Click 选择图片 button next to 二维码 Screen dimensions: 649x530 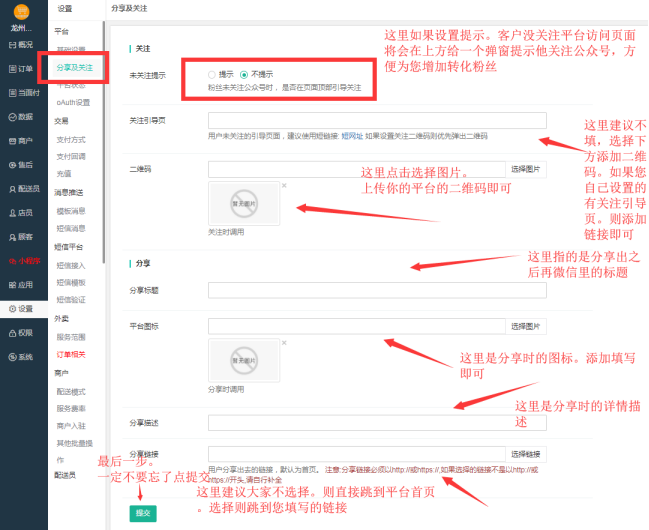[526, 169]
